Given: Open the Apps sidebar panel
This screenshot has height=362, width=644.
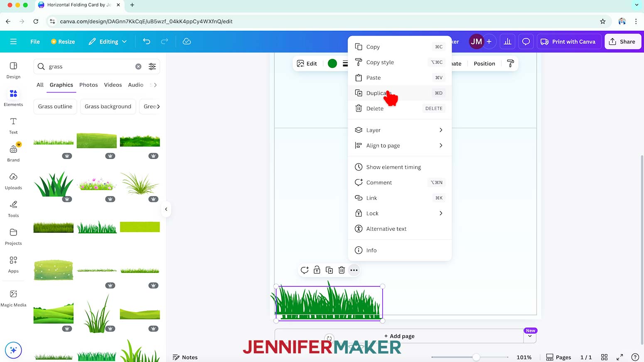Looking at the screenshot, I should pos(13,265).
